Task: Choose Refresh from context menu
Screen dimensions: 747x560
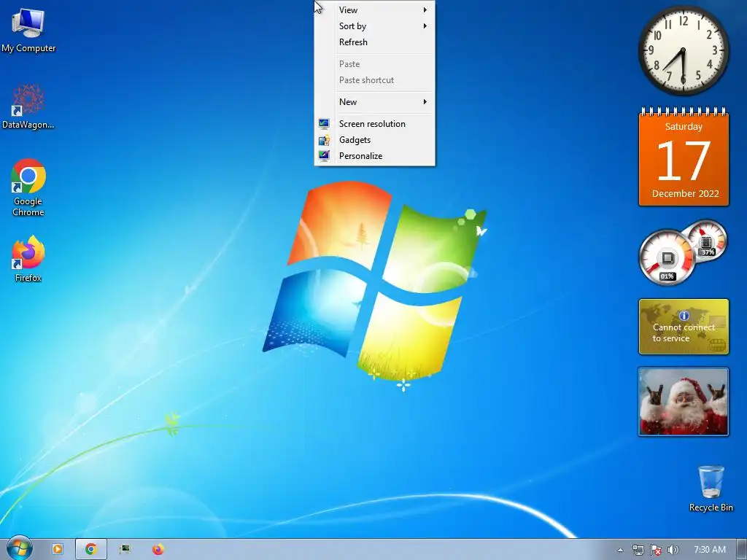Action: point(375,42)
